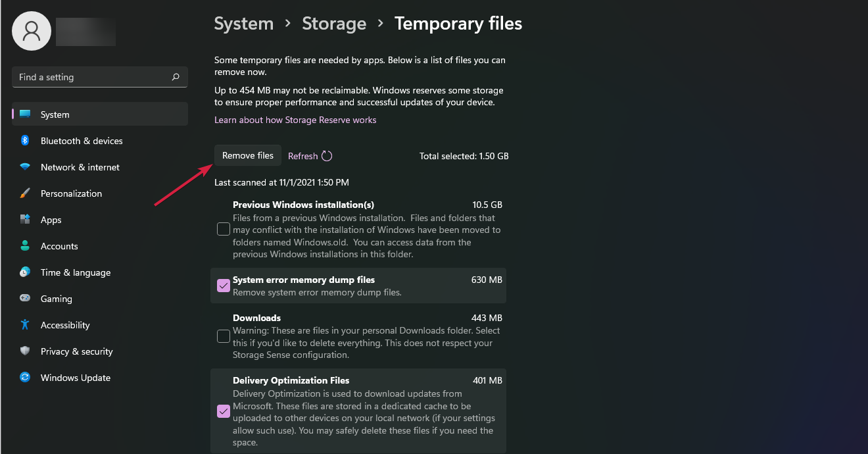The height and width of the screenshot is (454, 868).
Task: Navigate to Storage breadcrumb
Action: (334, 24)
